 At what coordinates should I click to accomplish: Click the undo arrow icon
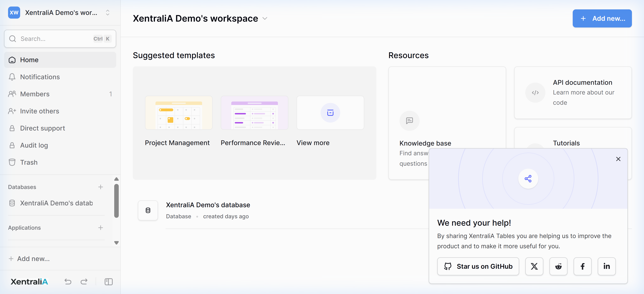coord(68,282)
